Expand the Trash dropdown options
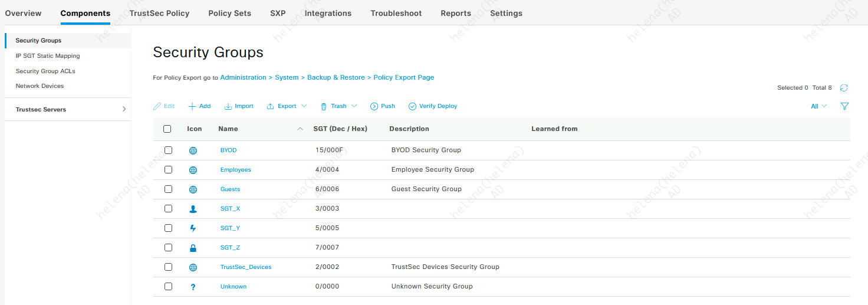Screen dimensions: 868x305 coord(339,106)
